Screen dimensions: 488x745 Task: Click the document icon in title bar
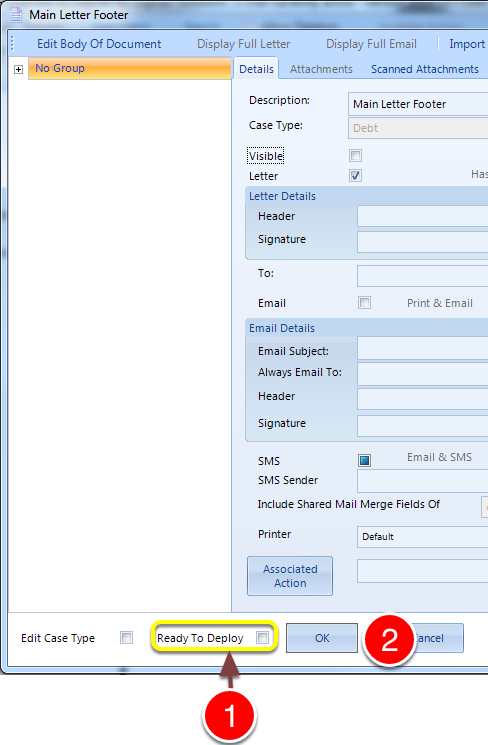tap(16, 14)
